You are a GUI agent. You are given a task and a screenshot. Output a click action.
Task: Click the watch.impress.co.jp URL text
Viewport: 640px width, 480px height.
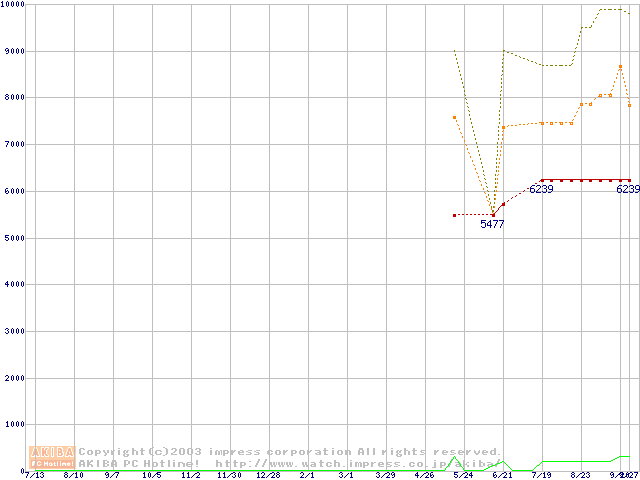[358, 463]
